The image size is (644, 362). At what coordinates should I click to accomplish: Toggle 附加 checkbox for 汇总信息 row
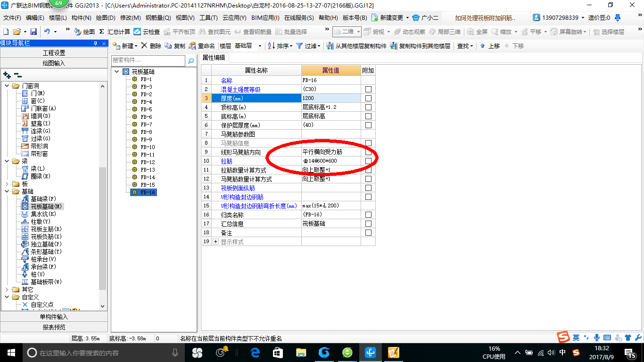[x=368, y=223]
